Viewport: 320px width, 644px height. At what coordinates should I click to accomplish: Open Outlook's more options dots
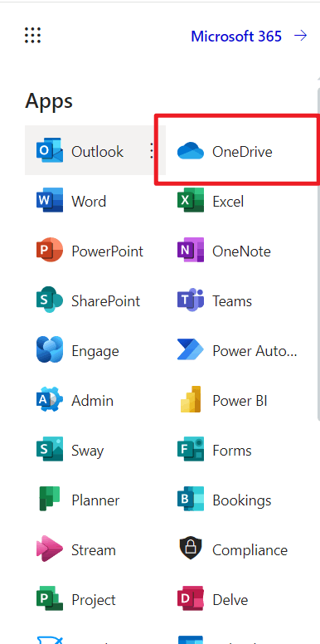point(152,151)
